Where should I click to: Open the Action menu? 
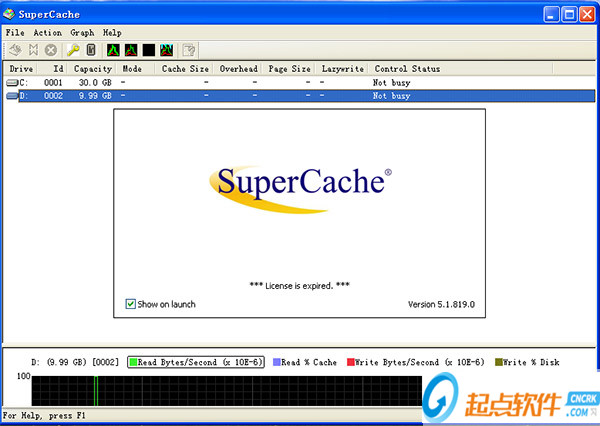47,33
